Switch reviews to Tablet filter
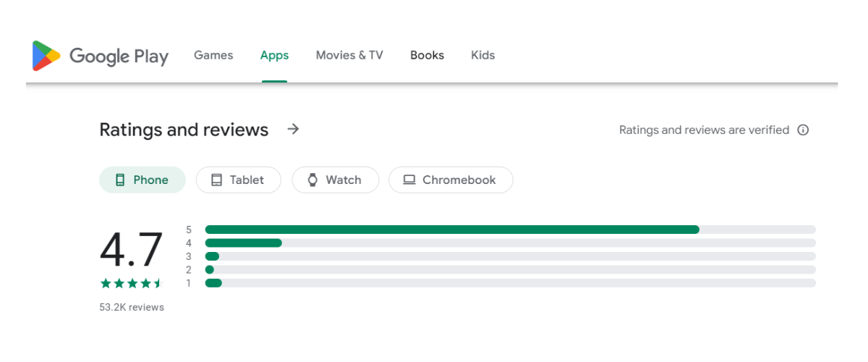This screenshot has height=362, width=868. point(238,180)
